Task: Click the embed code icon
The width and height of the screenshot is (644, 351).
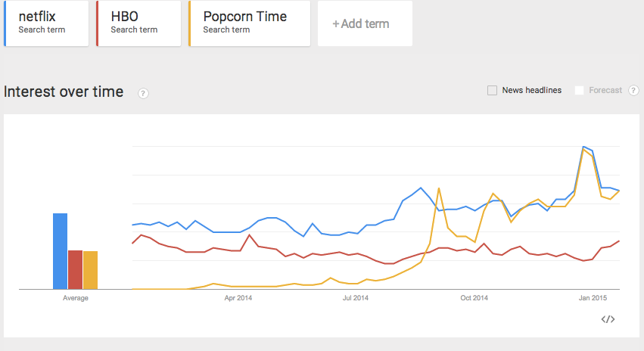Action: point(608,319)
